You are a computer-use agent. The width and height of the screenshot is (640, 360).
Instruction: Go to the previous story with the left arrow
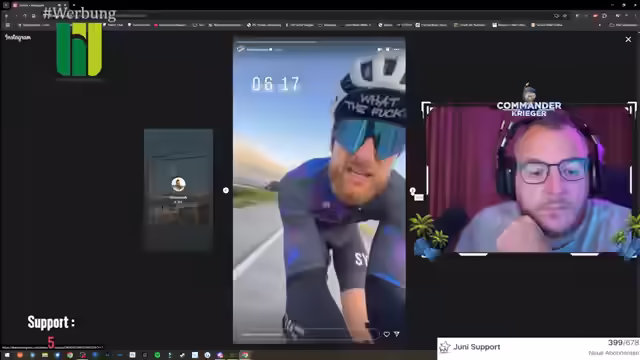[226, 190]
